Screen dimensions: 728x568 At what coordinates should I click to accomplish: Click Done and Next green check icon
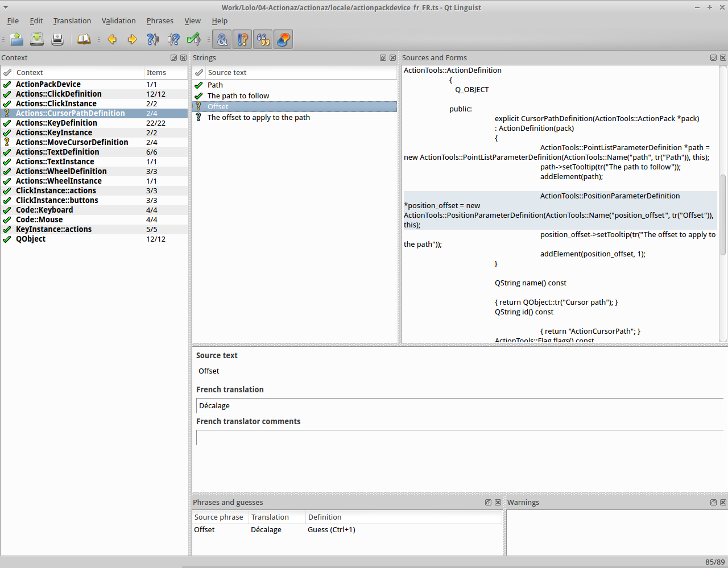194,39
